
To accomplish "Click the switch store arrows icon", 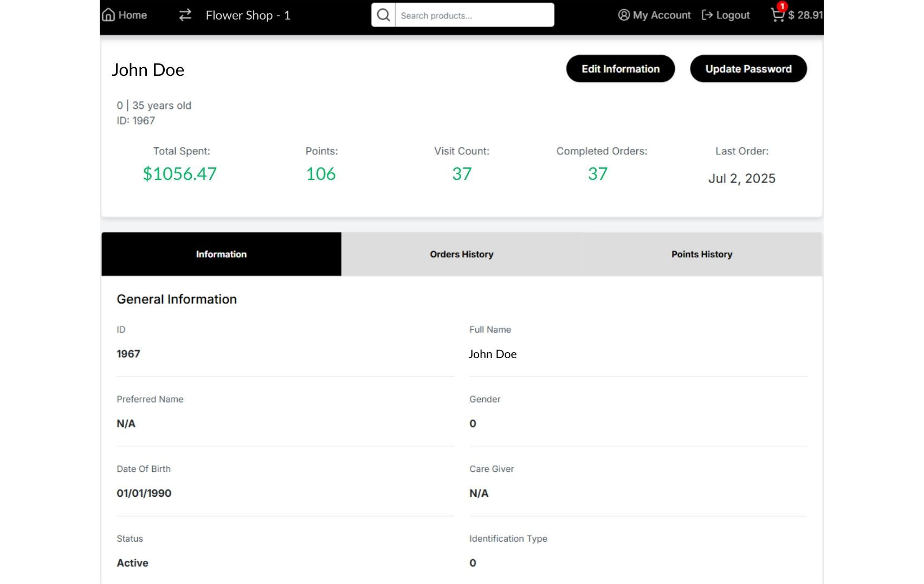I will point(185,15).
